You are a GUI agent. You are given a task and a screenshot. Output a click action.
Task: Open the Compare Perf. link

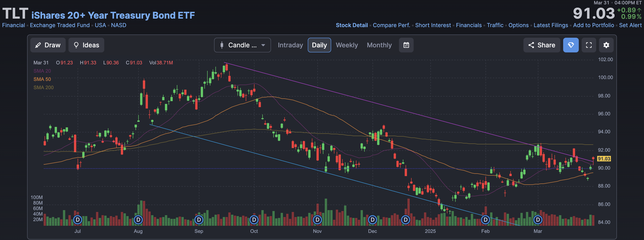coord(392,25)
